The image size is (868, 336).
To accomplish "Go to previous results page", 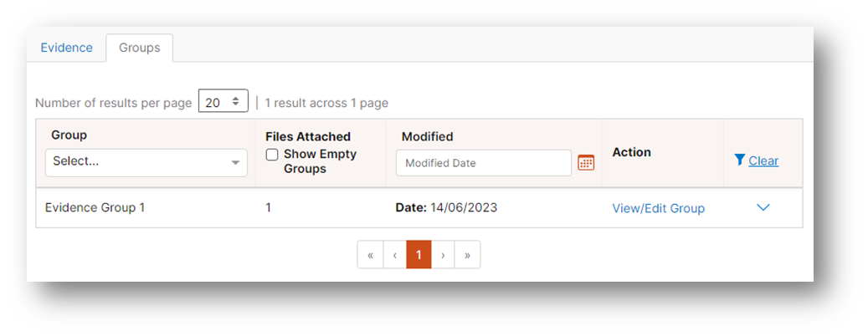I will [x=395, y=255].
